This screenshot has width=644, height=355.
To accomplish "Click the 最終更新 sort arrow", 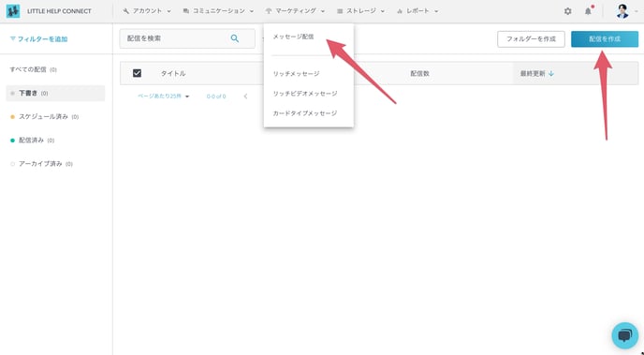I will 551,74.
